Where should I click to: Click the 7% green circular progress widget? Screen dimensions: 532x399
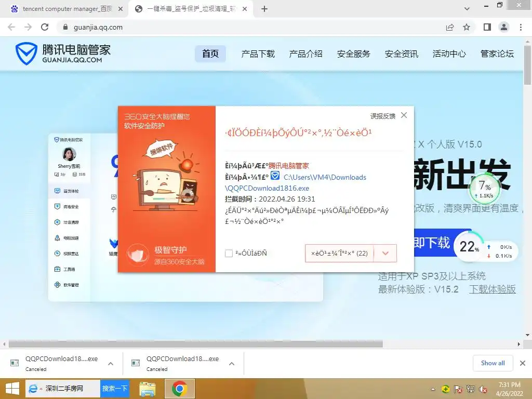coord(485,189)
